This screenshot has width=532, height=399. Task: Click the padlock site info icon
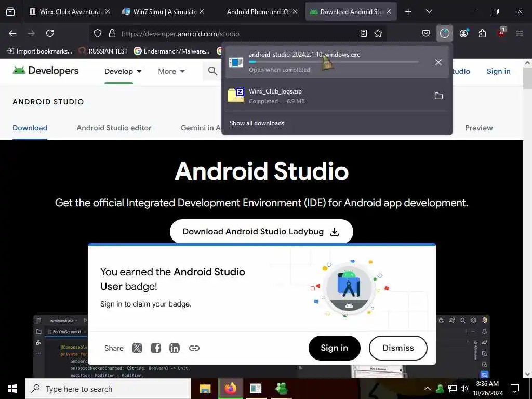click(112, 33)
